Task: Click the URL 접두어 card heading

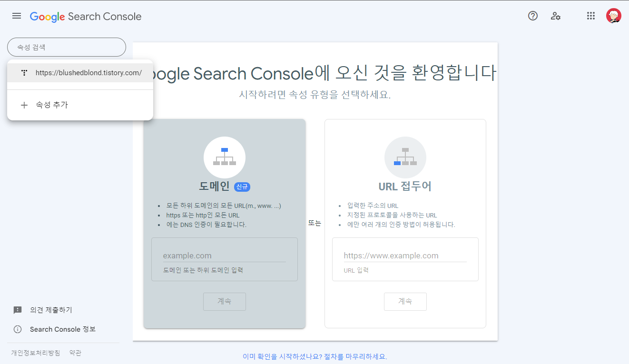Action: point(405,187)
